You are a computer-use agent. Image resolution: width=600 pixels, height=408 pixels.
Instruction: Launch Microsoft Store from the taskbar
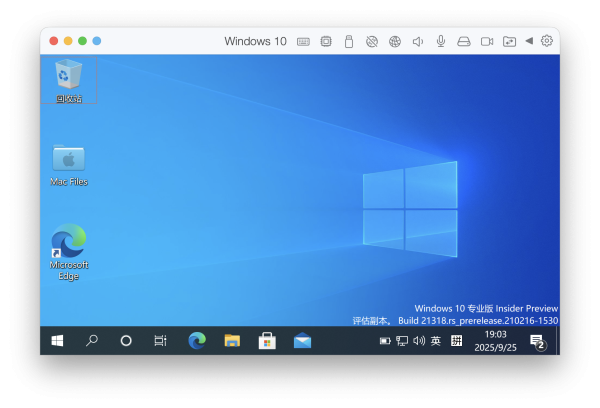coord(267,340)
